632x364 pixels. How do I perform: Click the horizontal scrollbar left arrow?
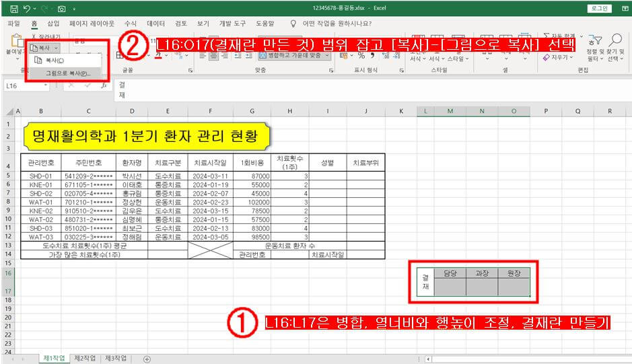coord(428,359)
